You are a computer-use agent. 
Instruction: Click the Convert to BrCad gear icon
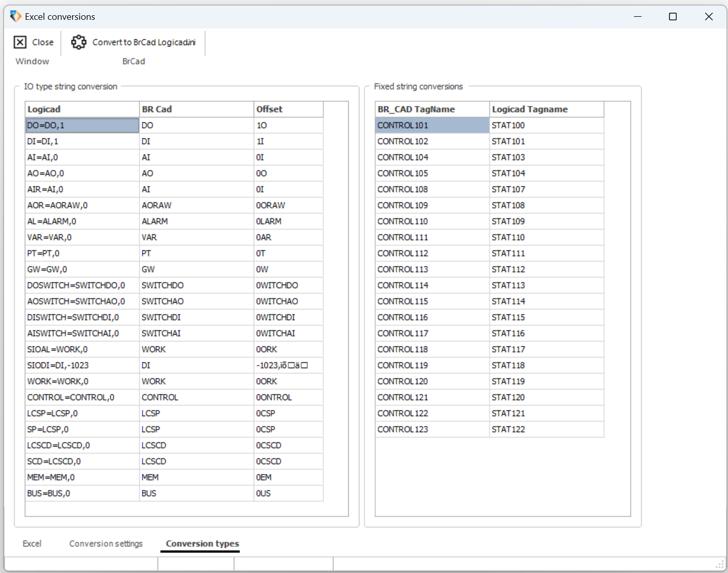[79, 42]
